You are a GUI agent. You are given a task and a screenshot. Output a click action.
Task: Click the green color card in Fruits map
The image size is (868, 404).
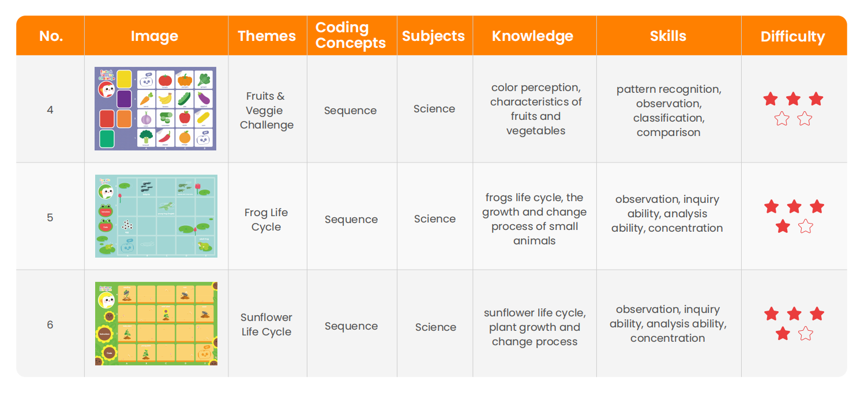tap(107, 139)
